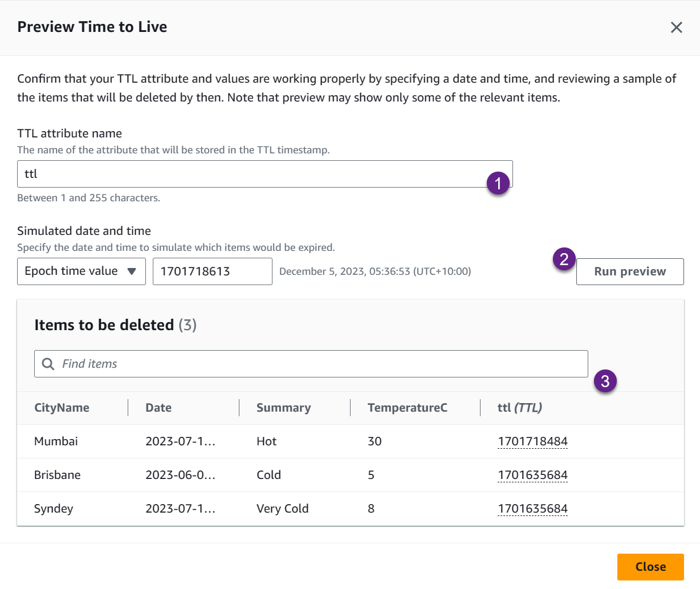
Task: Click the TemperatureC column header
Action: pyautogui.click(x=407, y=408)
